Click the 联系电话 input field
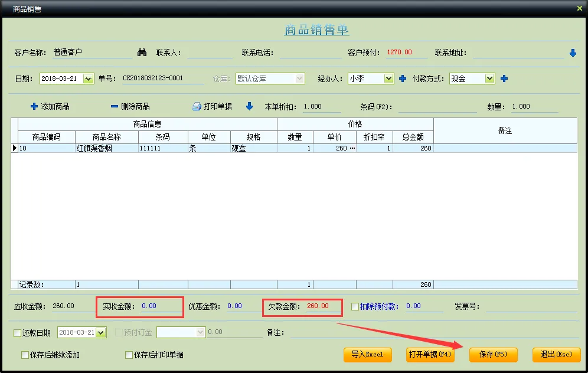Image resolution: width=588 pixels, height=373 pixels. click(x=311, y=53)
